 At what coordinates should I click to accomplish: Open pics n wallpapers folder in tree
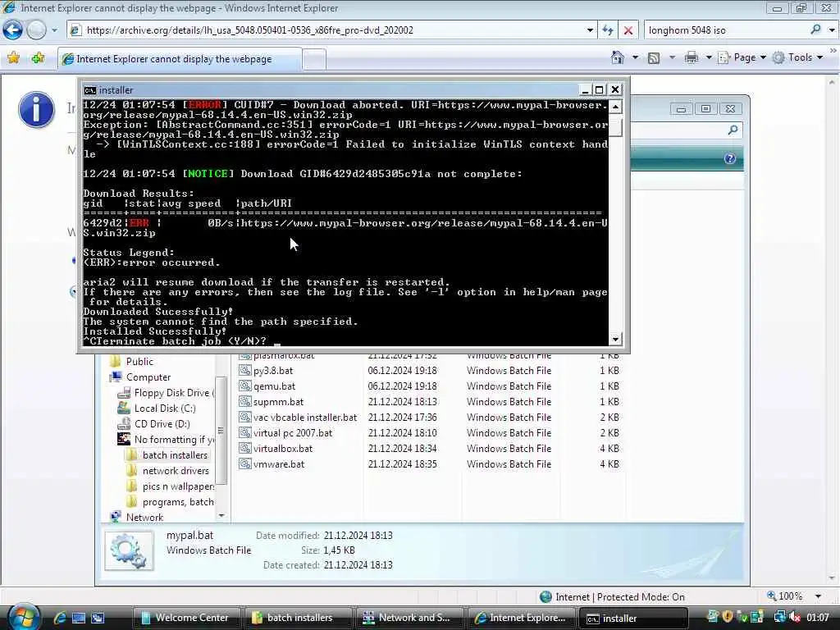coord(178,486)
